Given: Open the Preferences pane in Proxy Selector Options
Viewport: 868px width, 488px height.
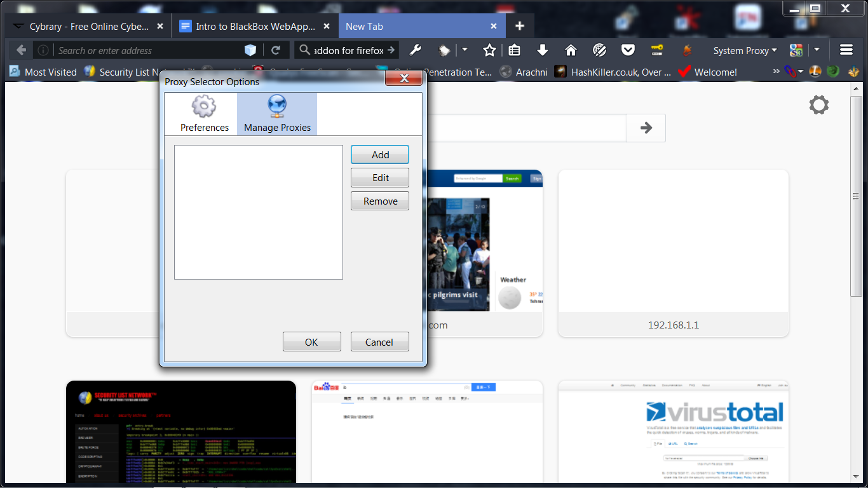Looking at the screenshot, I should (204, 114).
